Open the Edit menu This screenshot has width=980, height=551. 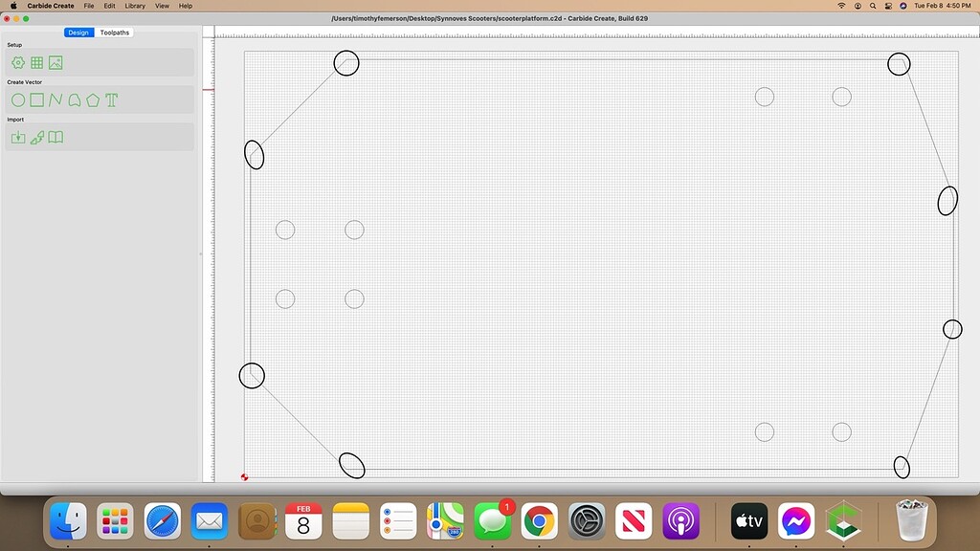[109, 6]
